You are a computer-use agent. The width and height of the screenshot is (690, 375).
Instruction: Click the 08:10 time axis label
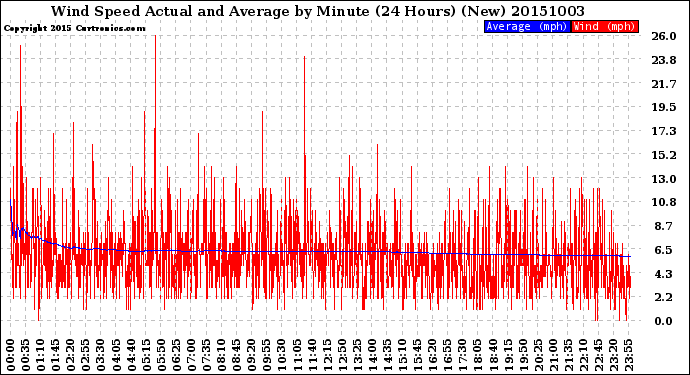pos(221,355)
